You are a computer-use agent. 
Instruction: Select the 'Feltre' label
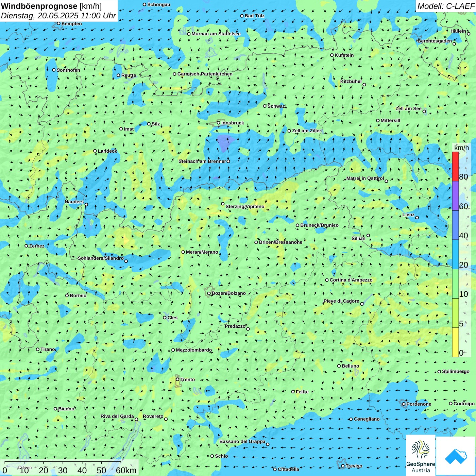302,392
